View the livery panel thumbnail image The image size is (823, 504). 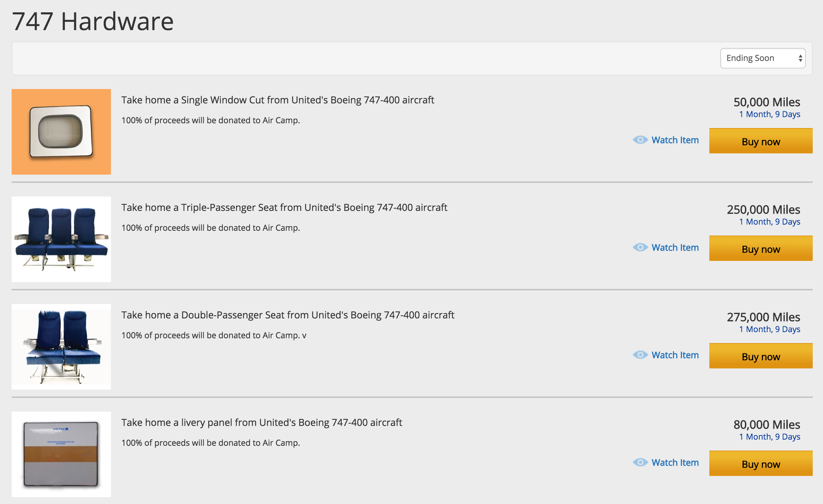(x=61, y=454)
